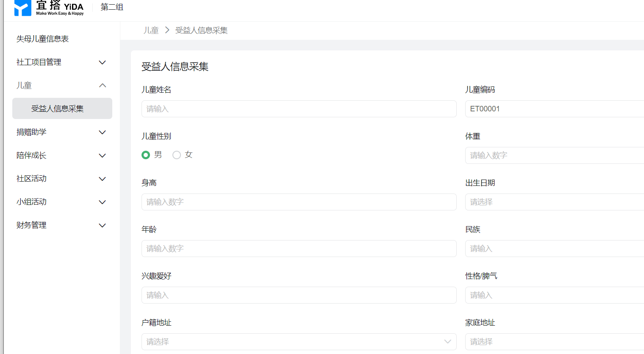Click the 第二组 app title
644x354 pixels.
(x=112, y=7)
